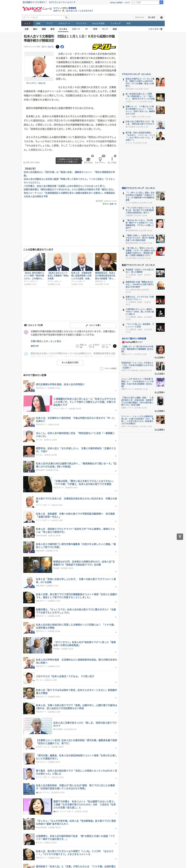Click もっと見る(71件) comments button
186x868 pixels.
(x=70, y=363)
